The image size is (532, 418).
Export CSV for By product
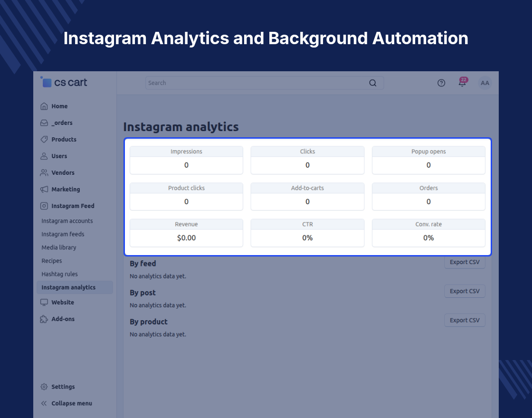point(465,320)
